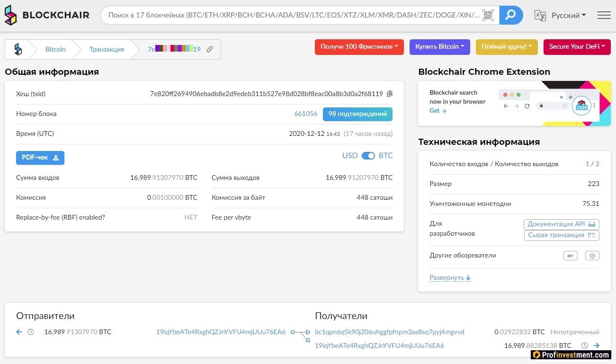Go to previous transaction arrow for sender
The height and width of the screenshot is (364, 616).
point(19,332)
